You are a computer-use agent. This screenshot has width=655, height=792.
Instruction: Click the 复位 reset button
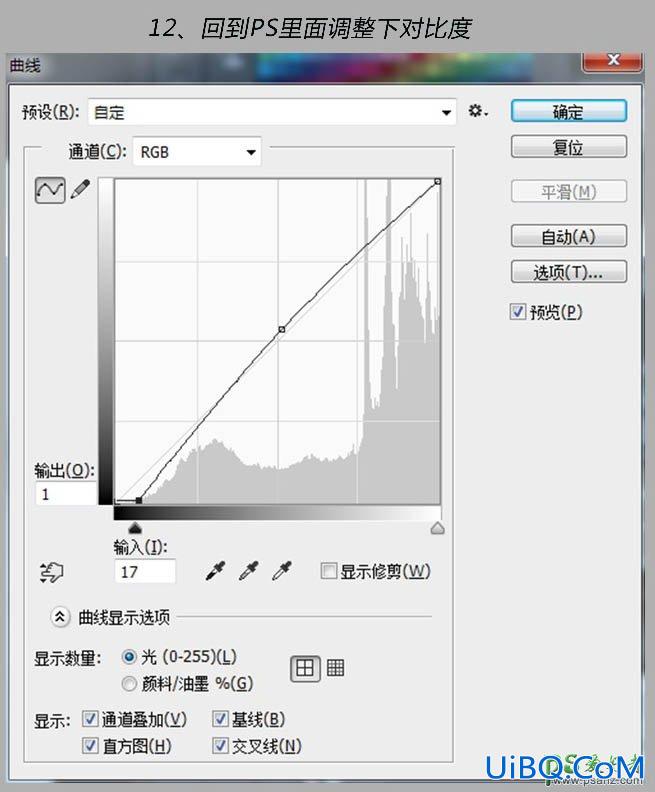click(569, 147)
